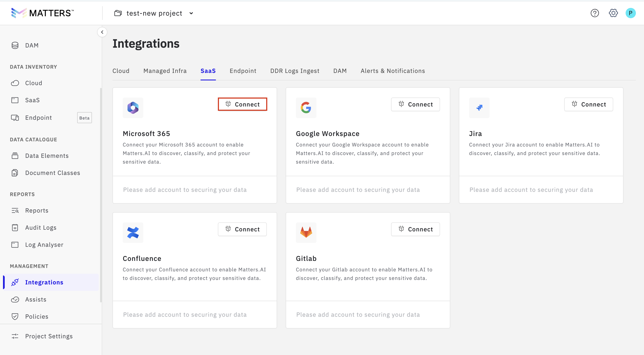
Task: Click the Assists cloud-check icon
Action: coord(15,299)
